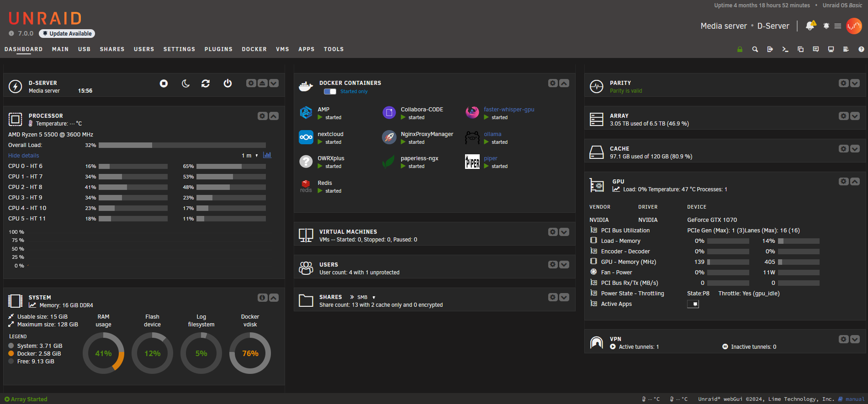Viewport: 868px width, 404px height.
Task: Open the DOCKER tab
Action: 254,49
